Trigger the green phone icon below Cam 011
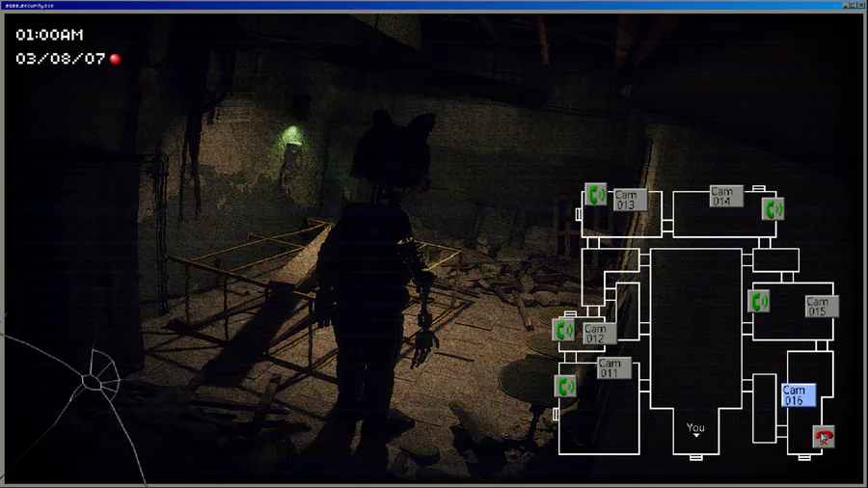Viewport: 868px width, 488px height. pos(566,386)
